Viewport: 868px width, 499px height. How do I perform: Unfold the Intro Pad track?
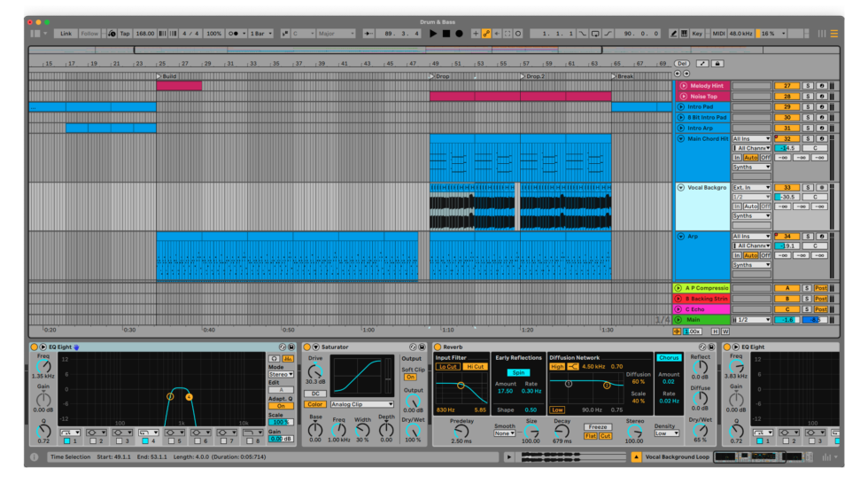click(x=681, y=107)
